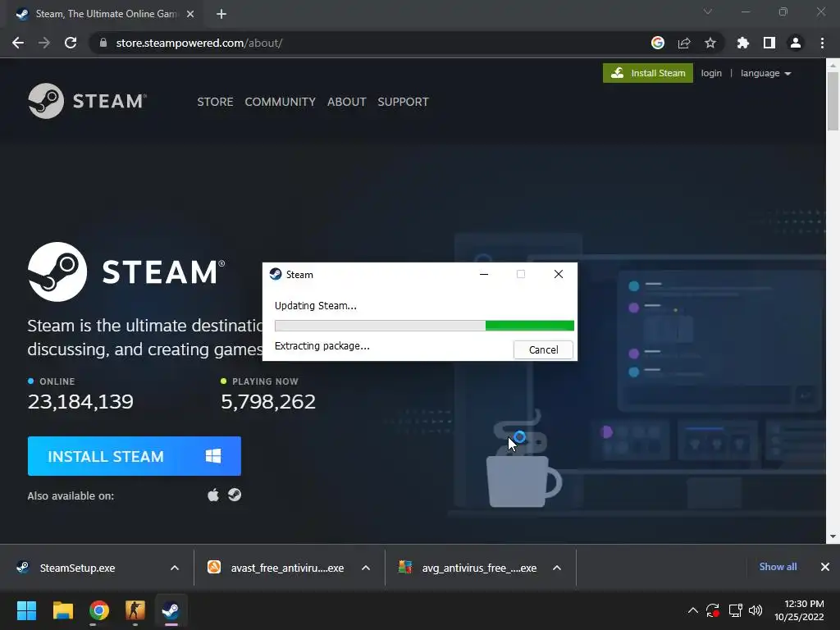Click the scrollbar up arrow
This screenshot has width=840, height=630.
pyautogui.click(x=833, y=65)
